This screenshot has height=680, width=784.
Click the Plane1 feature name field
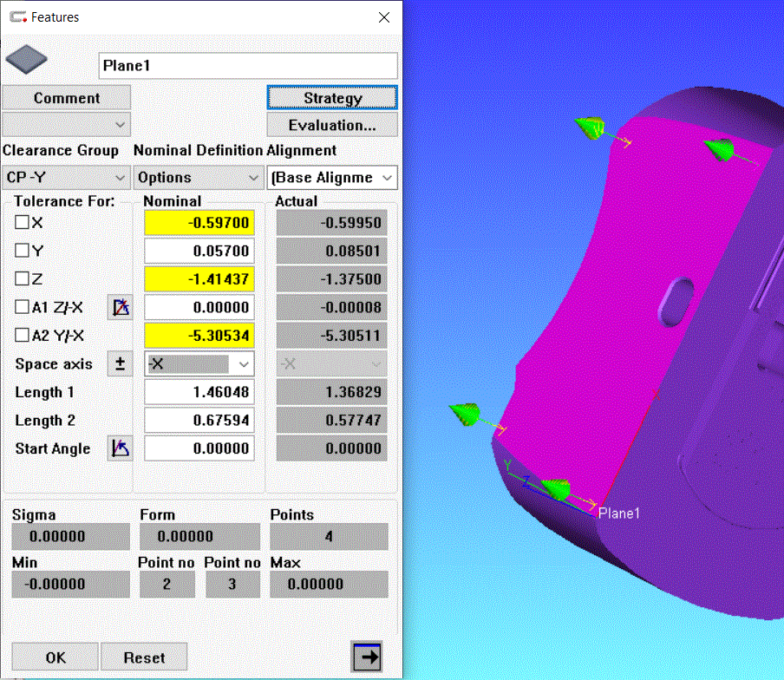[x=248, y=66]
